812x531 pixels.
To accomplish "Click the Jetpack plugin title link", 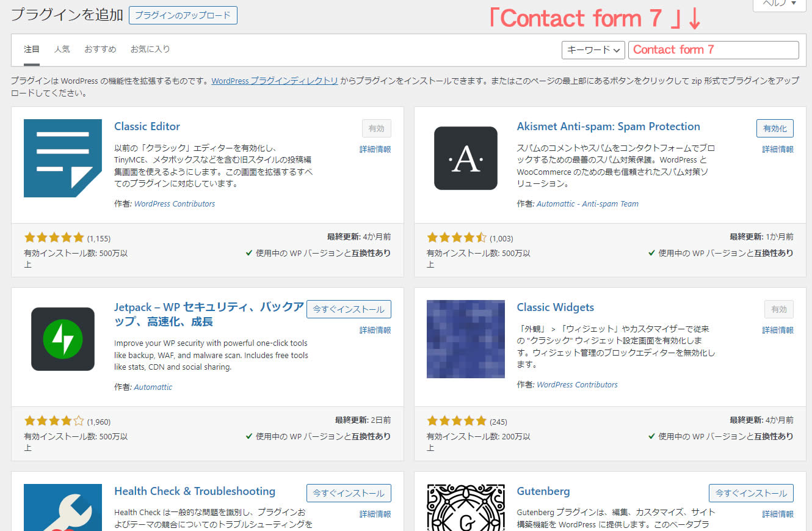I will click(x=209, y=314).
